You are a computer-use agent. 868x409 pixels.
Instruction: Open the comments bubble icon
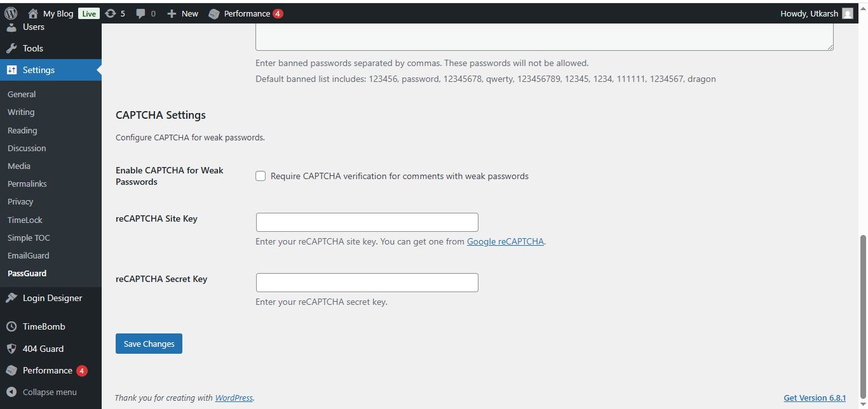pyautogui.click(x=141, y=13)
